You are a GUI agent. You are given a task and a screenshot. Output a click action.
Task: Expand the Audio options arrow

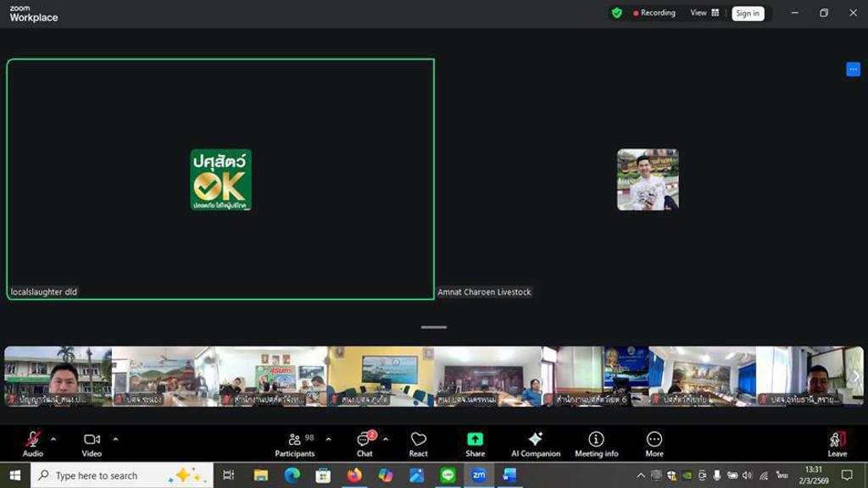53,439
